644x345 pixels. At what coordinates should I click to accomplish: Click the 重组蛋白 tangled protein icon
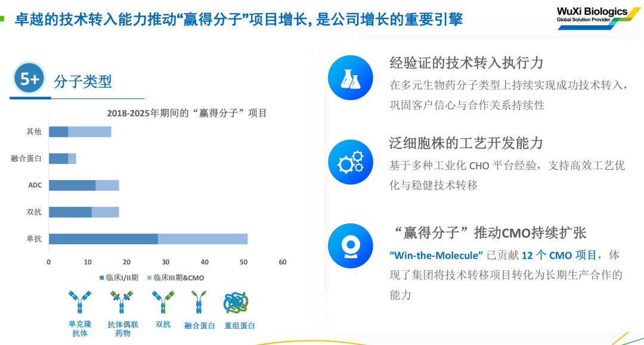(239, 303)
